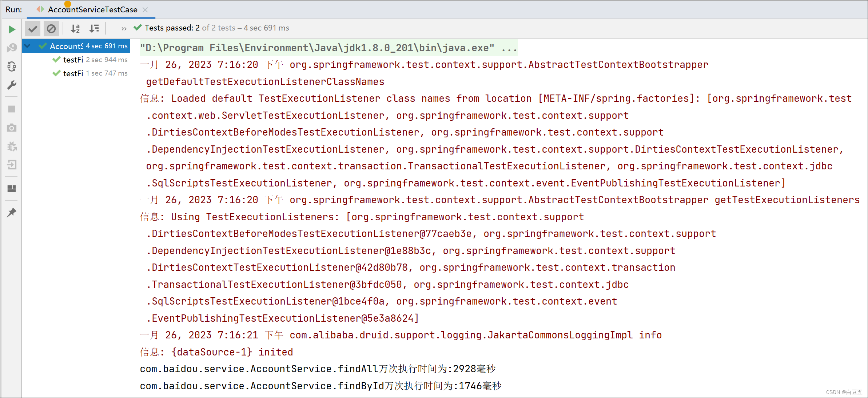Click the java.exe command line in console

[x=329, y=48]
